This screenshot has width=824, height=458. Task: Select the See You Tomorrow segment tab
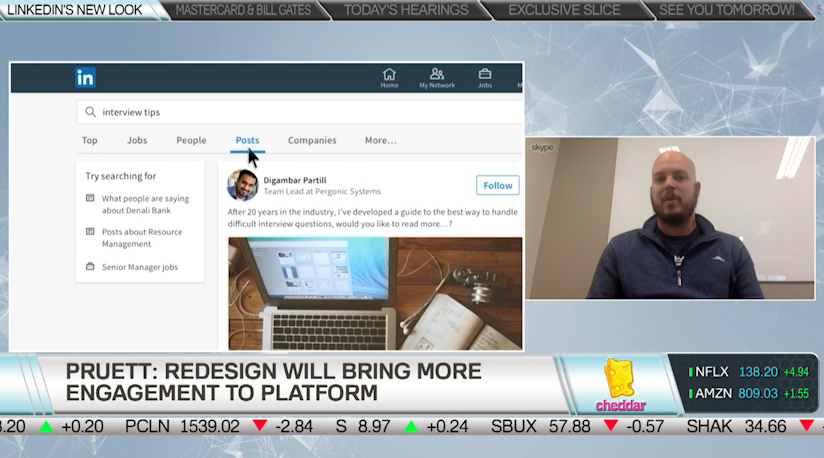727,10
